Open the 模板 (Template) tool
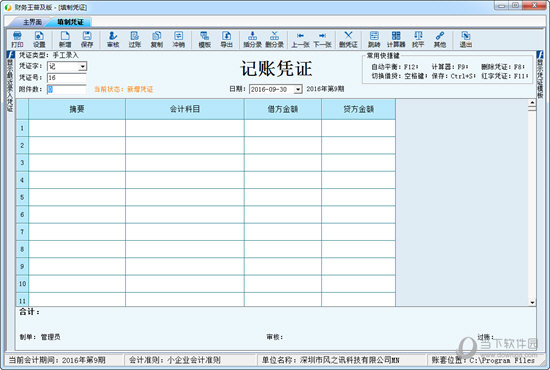This screenshot has width=550, height=370. pyautogui.click(x=204, y=39)
